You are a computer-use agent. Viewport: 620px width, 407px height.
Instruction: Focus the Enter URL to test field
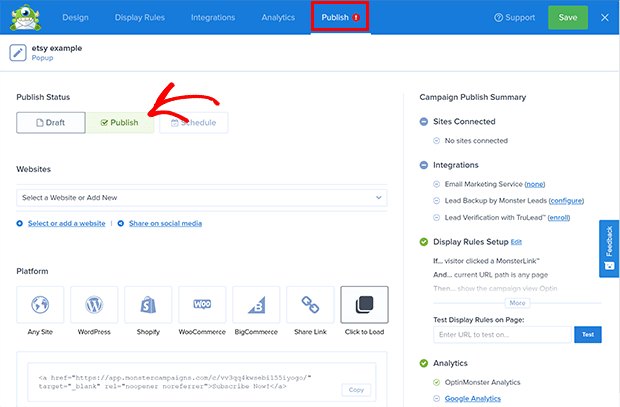click(x=503, y=335)
